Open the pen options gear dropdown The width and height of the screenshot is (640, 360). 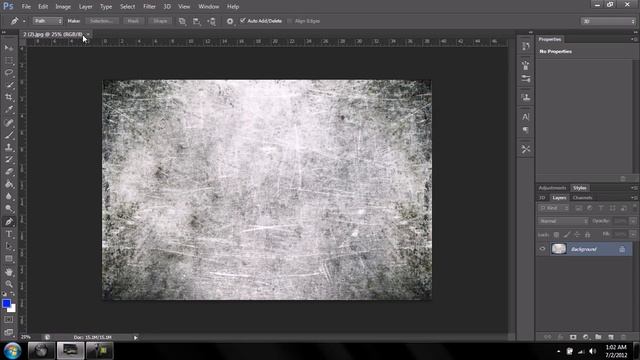(x=230, y=21)
